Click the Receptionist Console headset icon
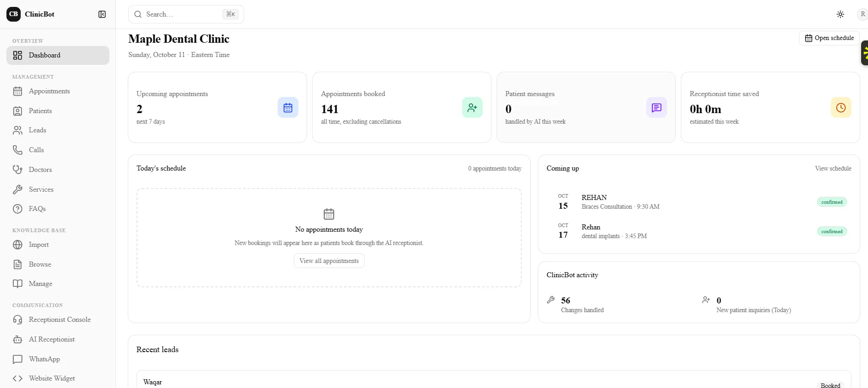Viewport: 868px width, 388px height. (x=17, y=320)
